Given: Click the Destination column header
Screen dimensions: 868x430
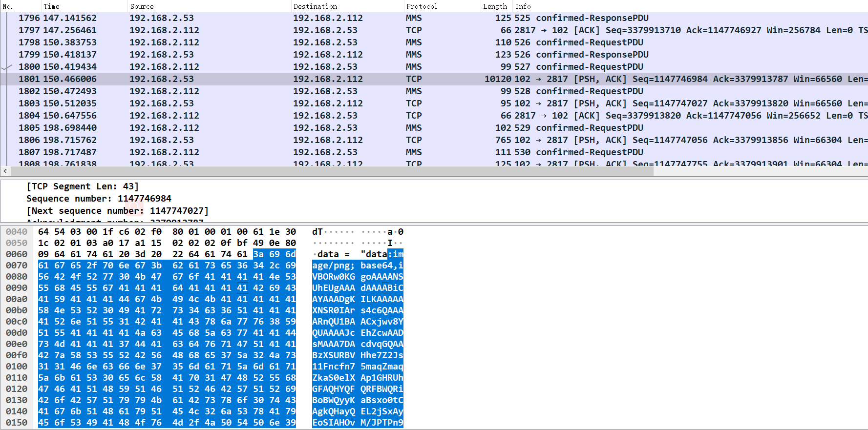Looking at the screenshot, I should 315,6.
